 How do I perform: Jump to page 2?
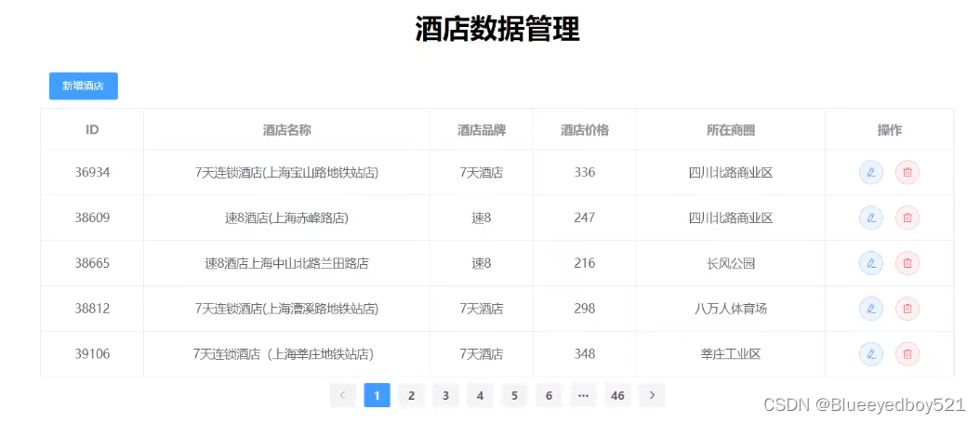[411, 395]
